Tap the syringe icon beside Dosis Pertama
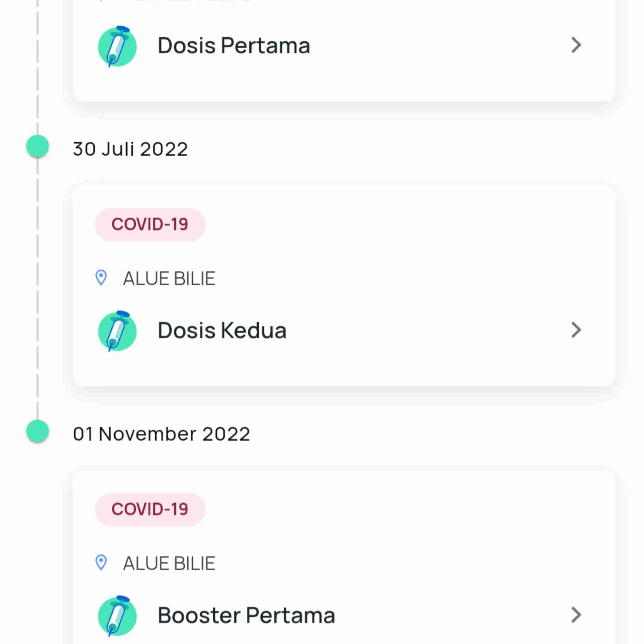This screenshot has width=644, height=644. [117, 46]
